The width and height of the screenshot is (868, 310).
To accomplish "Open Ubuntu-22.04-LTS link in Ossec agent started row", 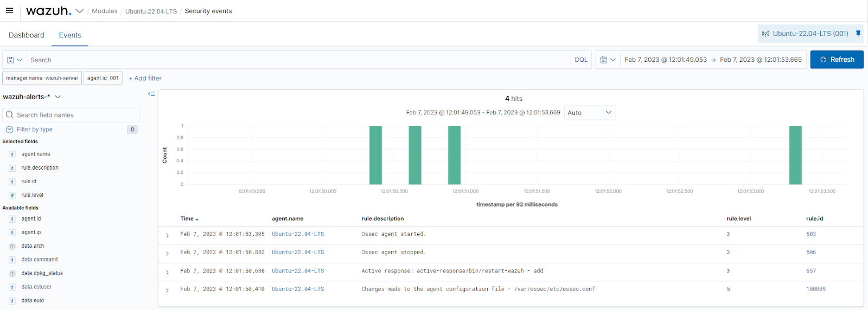I will (298, 234).
